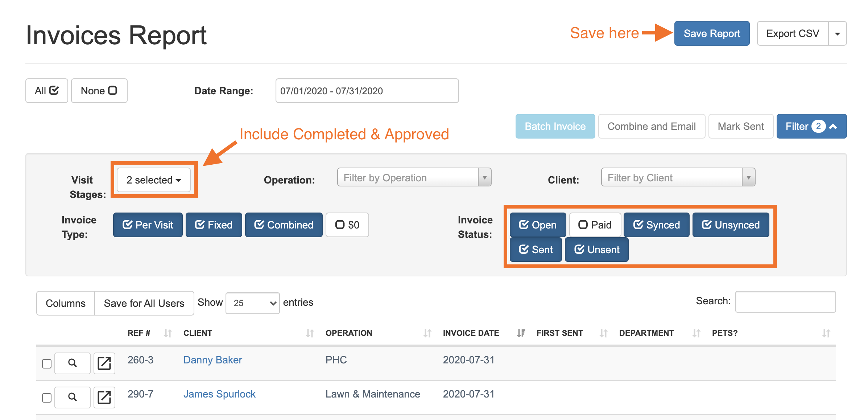Open invoice 260-3 via external-link icon
The image size is (868, 420).
104,363
